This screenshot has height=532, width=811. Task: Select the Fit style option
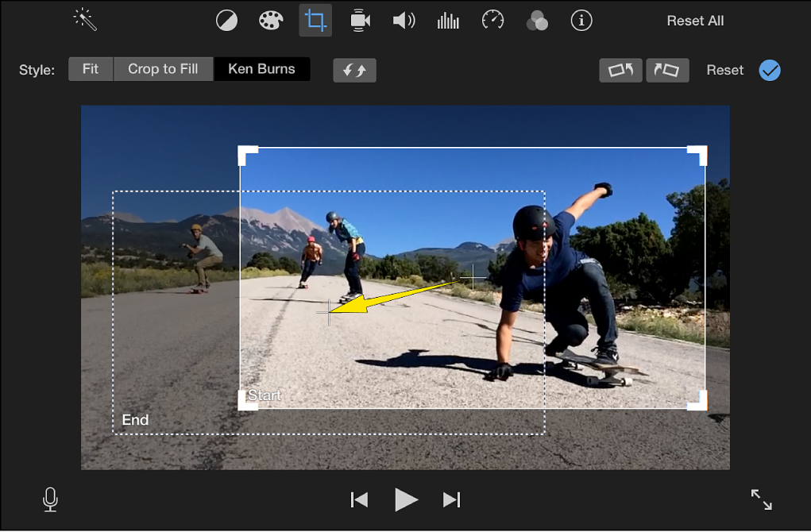91,69
